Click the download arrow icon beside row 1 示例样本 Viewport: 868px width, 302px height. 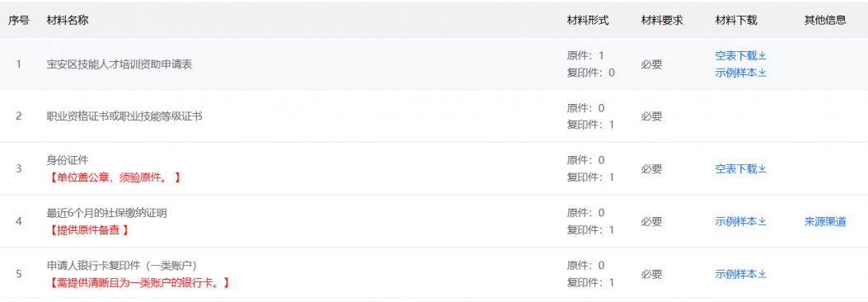coord(762,73)
